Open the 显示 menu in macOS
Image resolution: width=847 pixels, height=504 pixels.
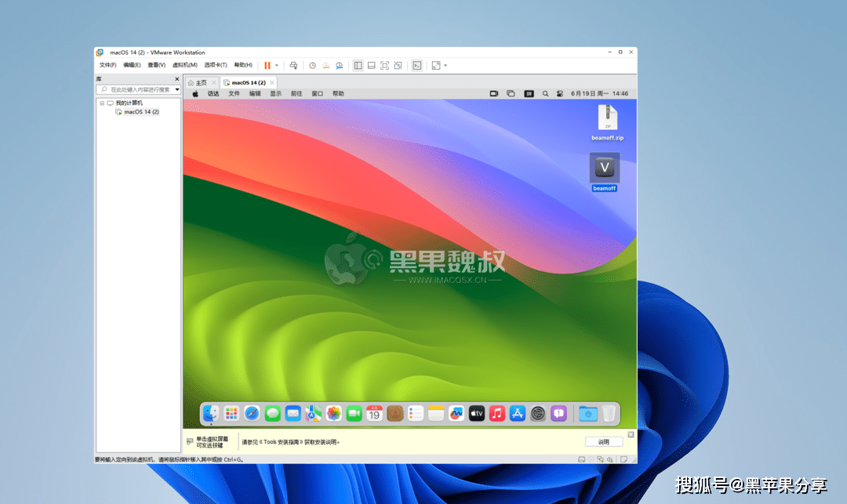(x=276, y=94)
